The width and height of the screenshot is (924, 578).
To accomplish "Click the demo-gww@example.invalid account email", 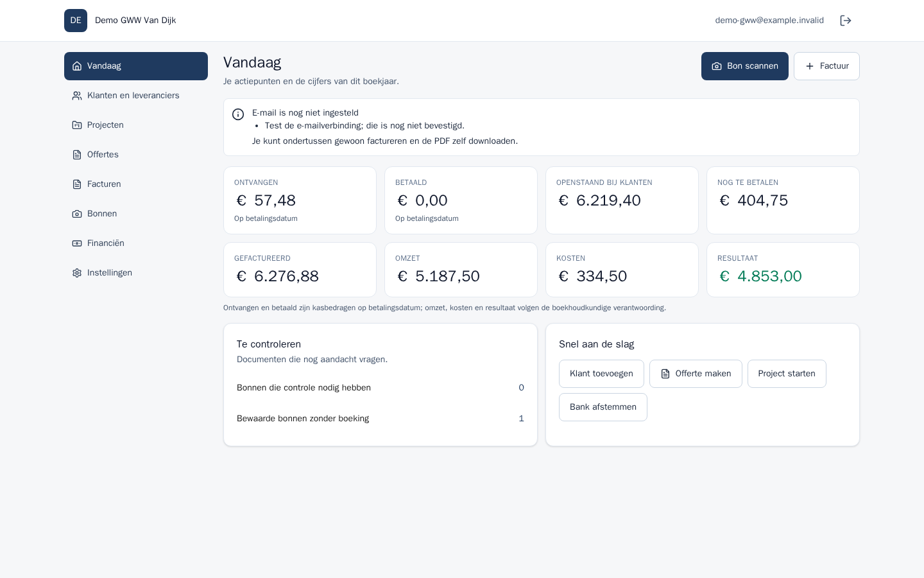I will coord(769,21).
